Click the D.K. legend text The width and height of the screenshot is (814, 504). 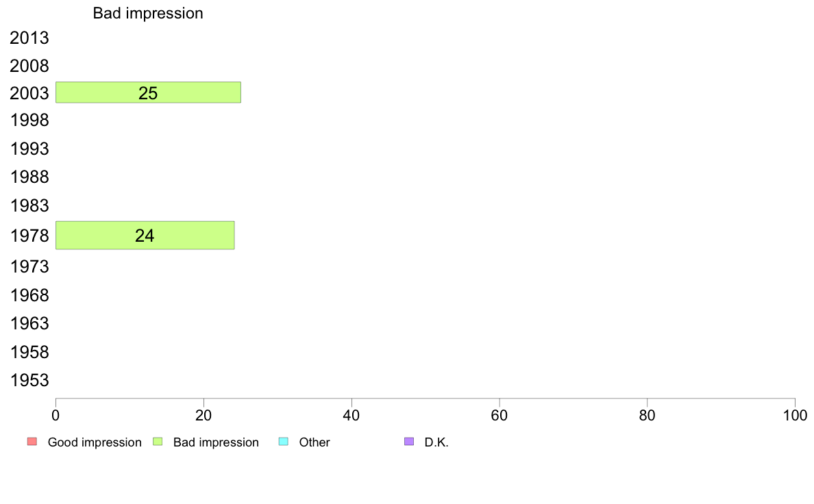[436, 442]
